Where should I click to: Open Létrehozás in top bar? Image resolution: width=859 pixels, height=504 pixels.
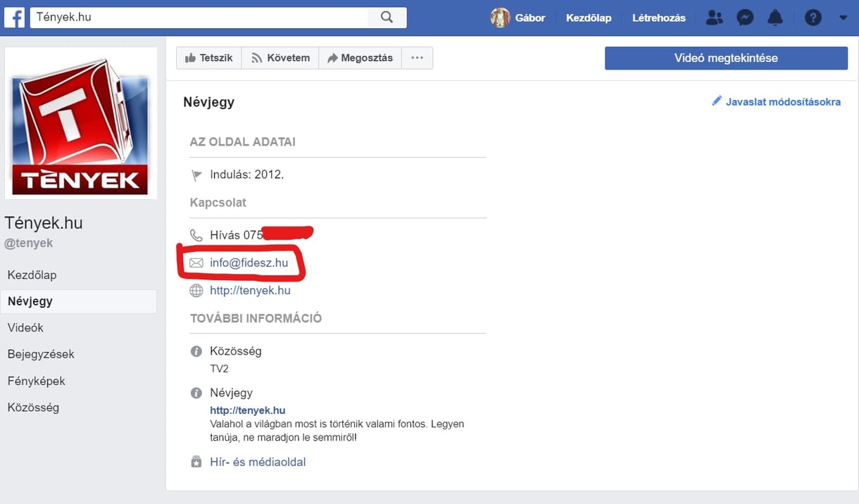point(659,18)
